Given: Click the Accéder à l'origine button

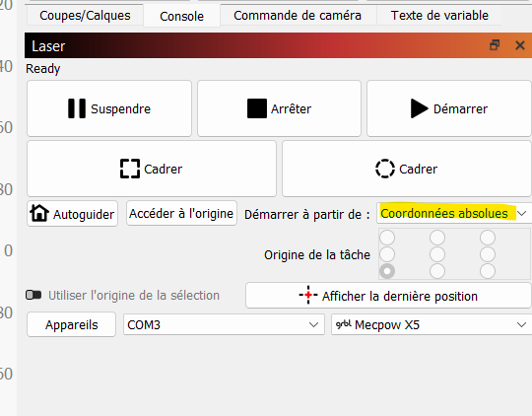Looking at the screenshot, I should click(x=181, y=213).
